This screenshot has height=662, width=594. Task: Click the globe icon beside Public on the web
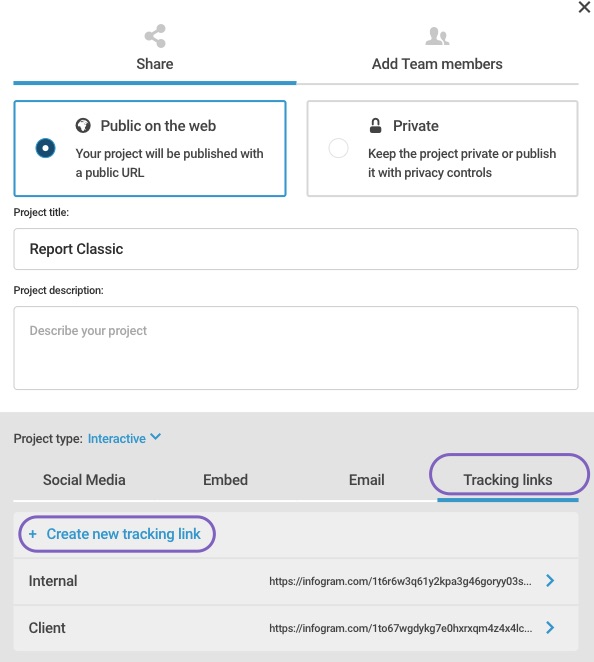point(83,125)
